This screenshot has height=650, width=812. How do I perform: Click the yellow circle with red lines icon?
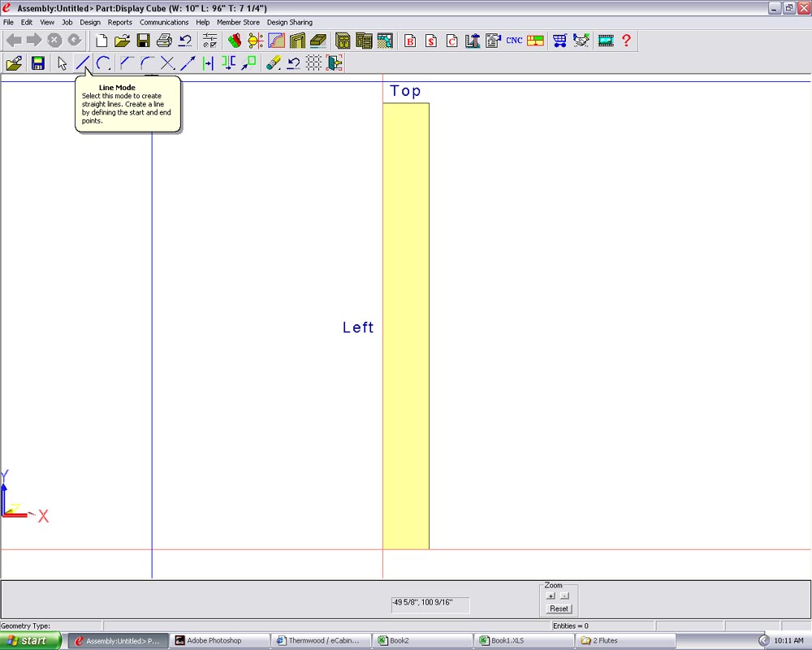coord(255,41)
